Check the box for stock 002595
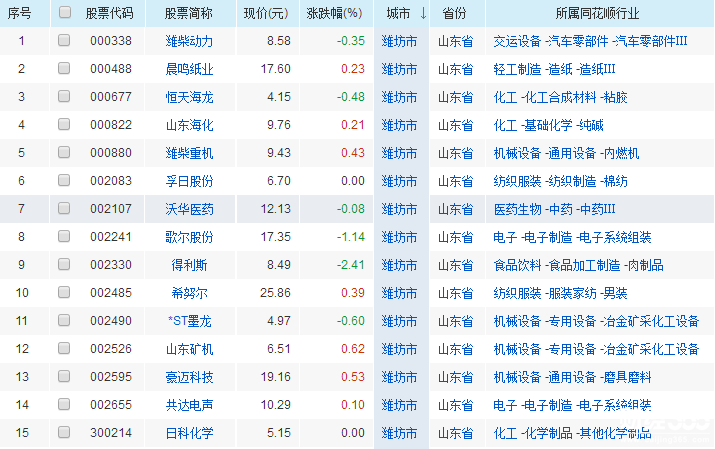Screen dimensions: 715x449 point(64,376)
